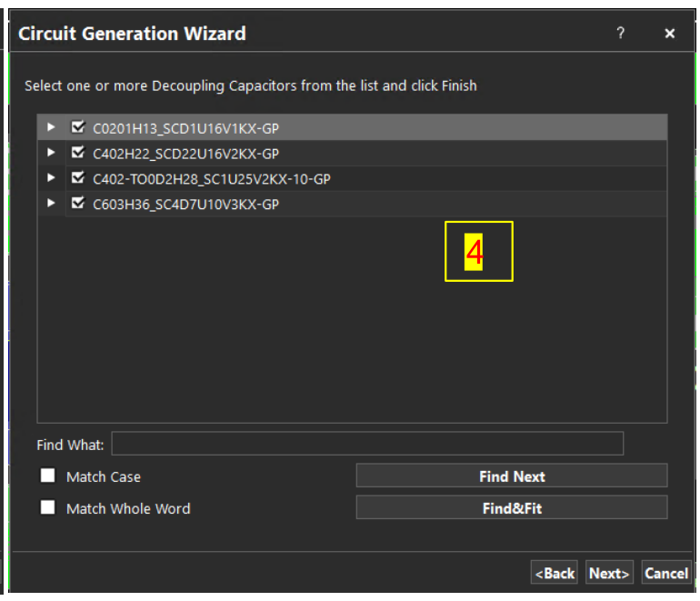700x601 pixels.
Task: Select the C603H36_SC4D7U10V3KX-GP text label
Action: pos(185,205)
